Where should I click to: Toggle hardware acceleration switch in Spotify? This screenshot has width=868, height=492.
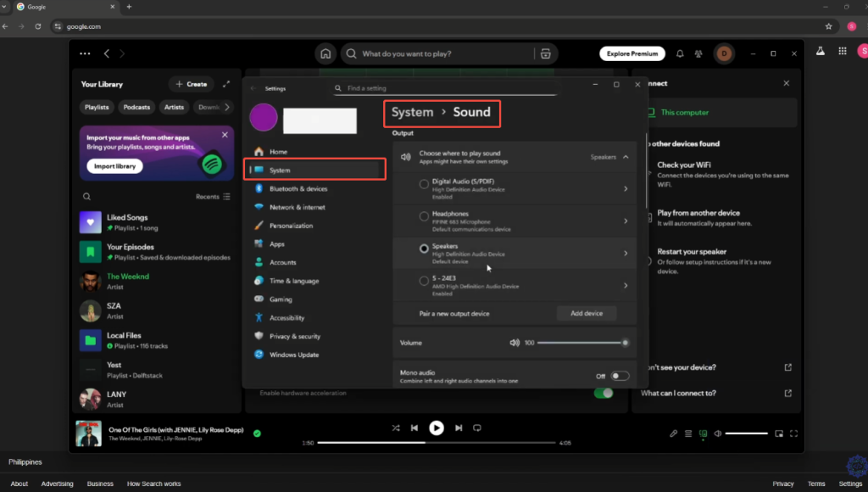pos(604,393)
